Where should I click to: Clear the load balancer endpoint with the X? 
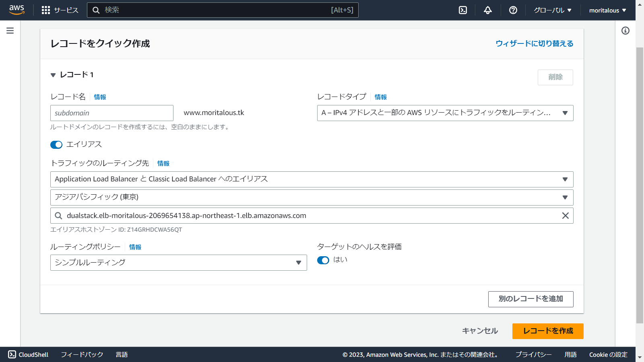pyautogui.click(x=565, y=215)
